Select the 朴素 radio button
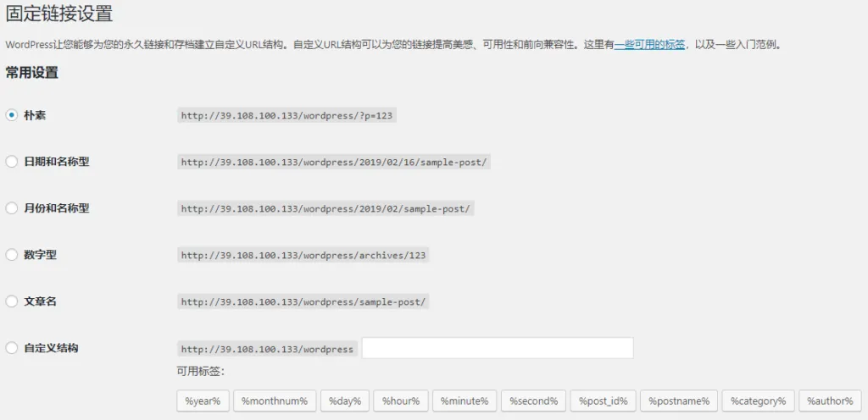Screen dimensions: 868x420 [x=12, y=115]
